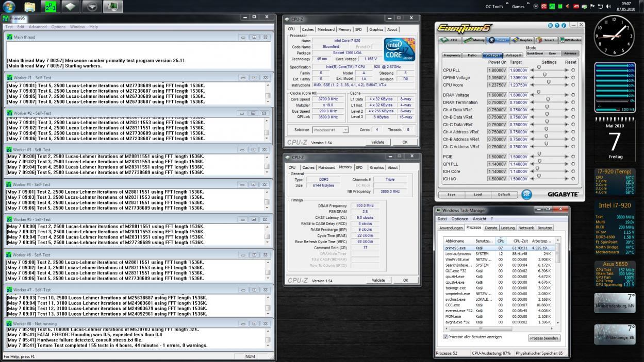Click the Neubrandenburg weather gadget
Screen dimensions: 644x362
click(x=615, y=304)
